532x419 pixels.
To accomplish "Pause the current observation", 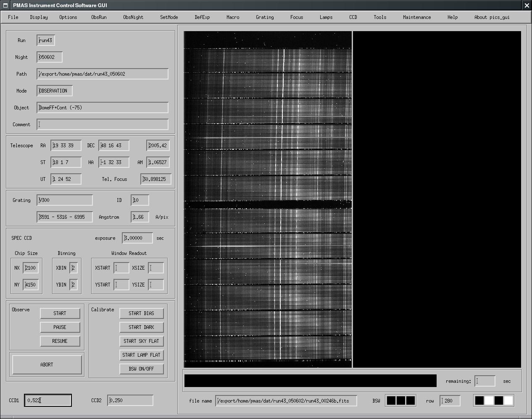I will (x=60, y=327).
